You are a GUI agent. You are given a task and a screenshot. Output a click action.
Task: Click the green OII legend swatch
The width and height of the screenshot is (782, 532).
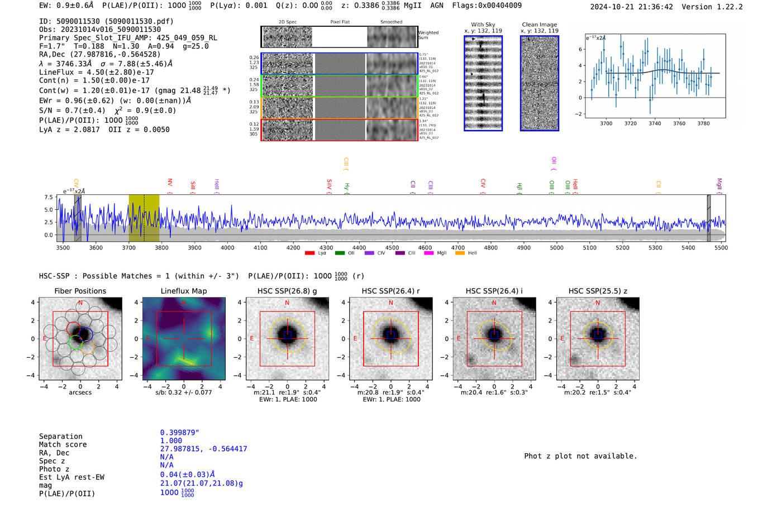click(340, 253)
